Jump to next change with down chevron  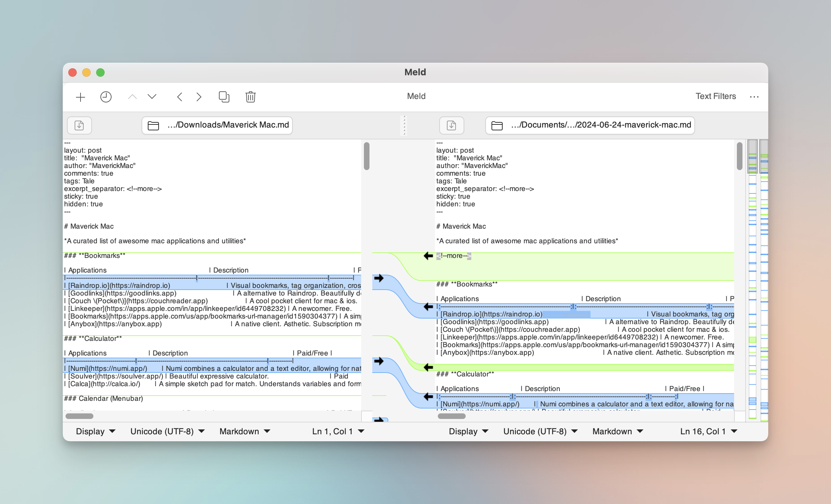[x=152, y=97]
